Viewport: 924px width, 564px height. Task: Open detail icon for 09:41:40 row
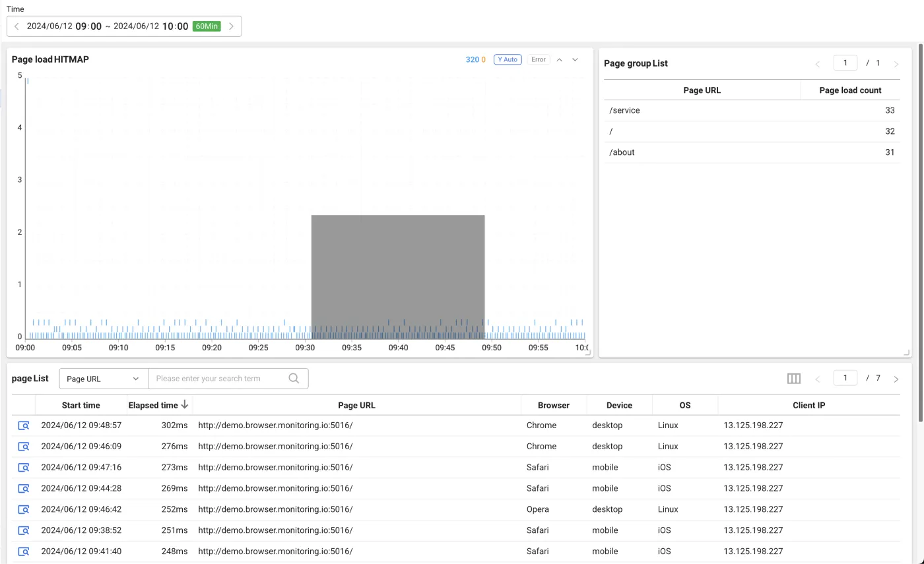coord(24,551)
